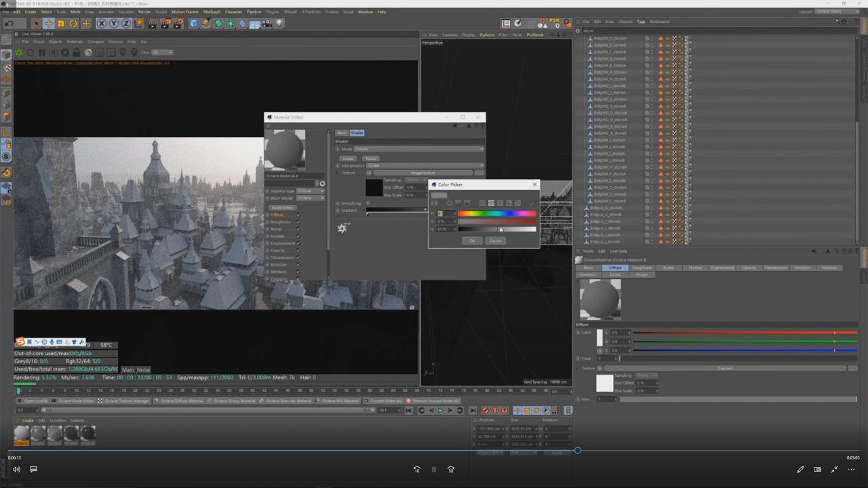The height and width of the screenshot is (488, 868).
Task: Switch to the Basic tab in Material Editor
Action: (x=342, y=133)
